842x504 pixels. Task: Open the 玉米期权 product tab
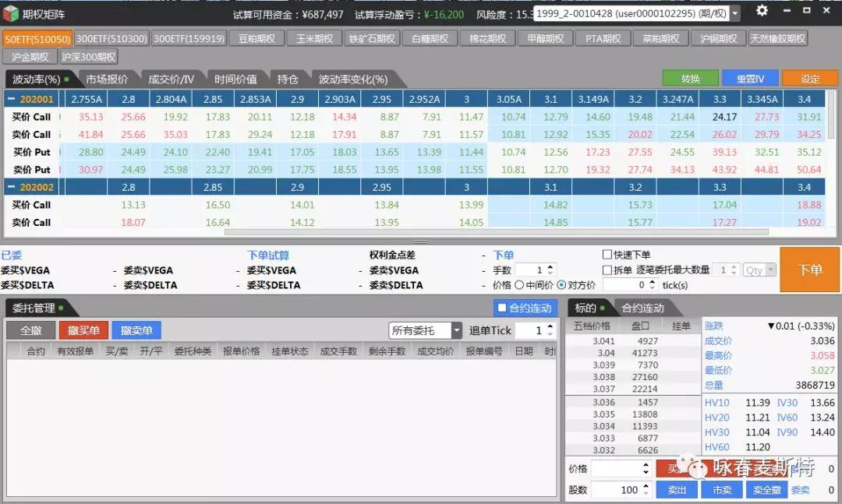point(314,39)
